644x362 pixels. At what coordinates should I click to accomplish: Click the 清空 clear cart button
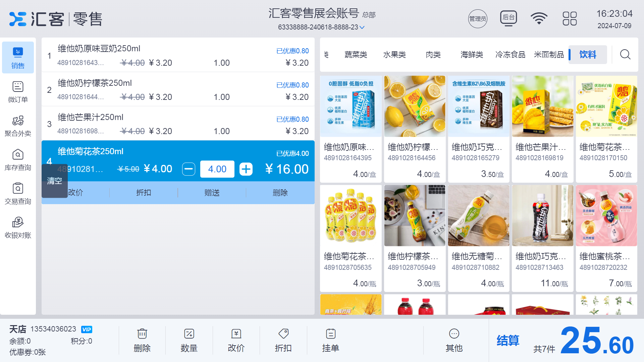tap(54, 181)
